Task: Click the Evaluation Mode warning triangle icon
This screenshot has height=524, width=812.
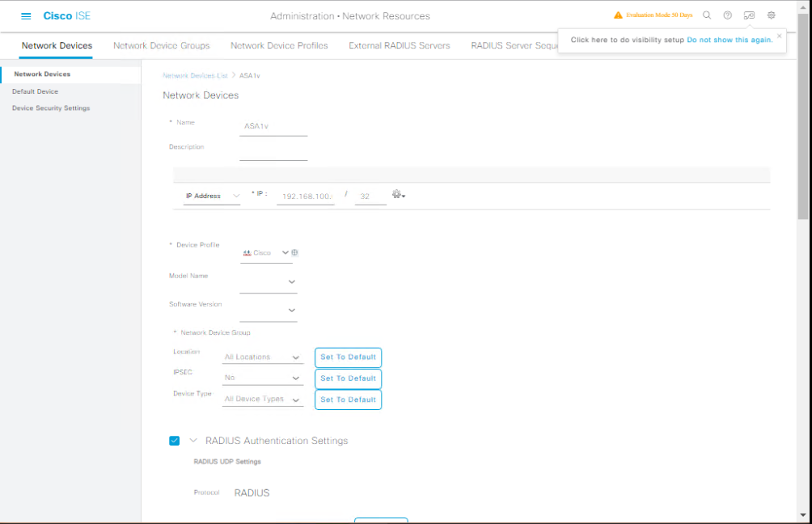Action: click(618, 15)
